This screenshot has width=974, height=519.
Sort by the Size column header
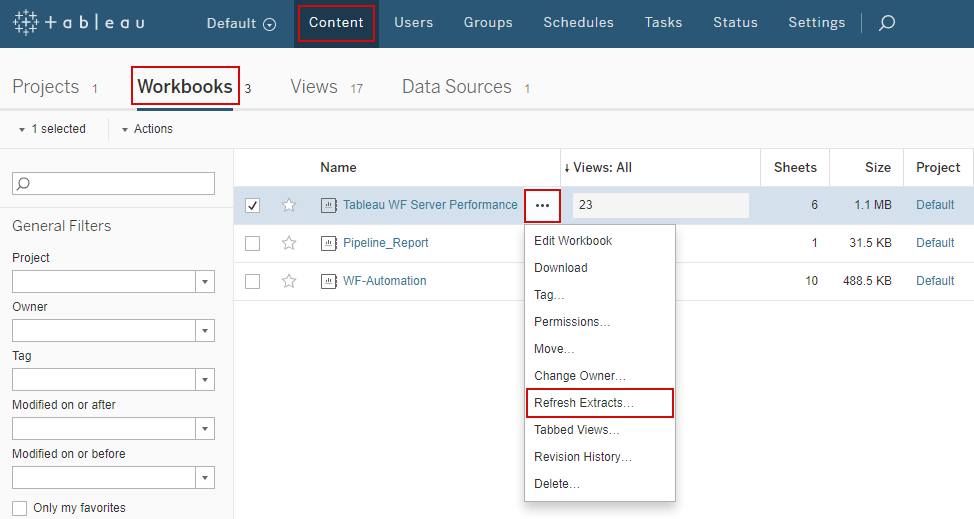click(x=878, y=168)
